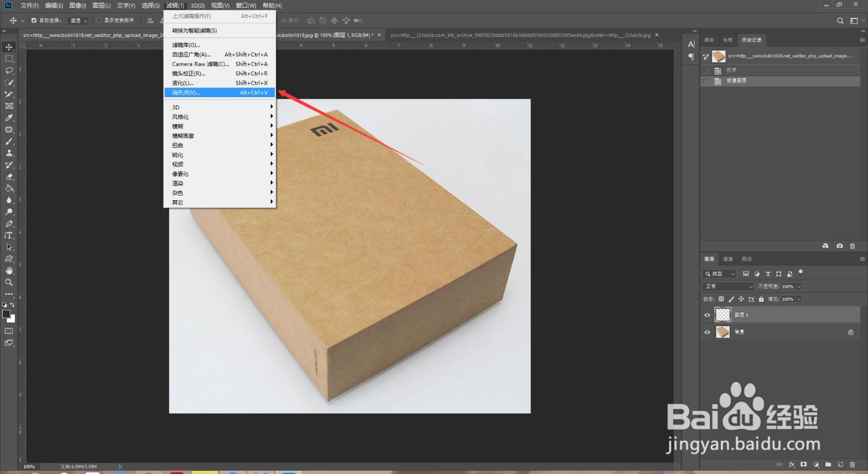
Task: Select Layer 1 thumbnail
Action: (723, 315)
